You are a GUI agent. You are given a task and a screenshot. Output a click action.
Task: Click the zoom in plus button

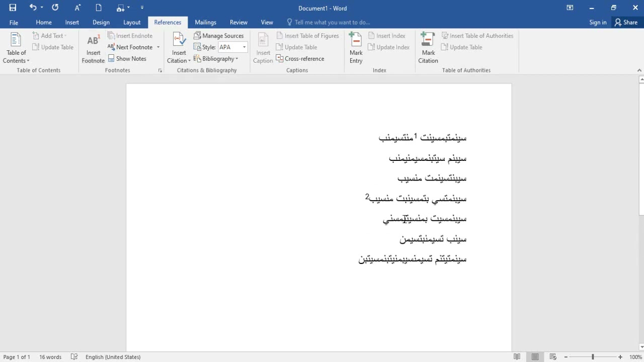620,357
